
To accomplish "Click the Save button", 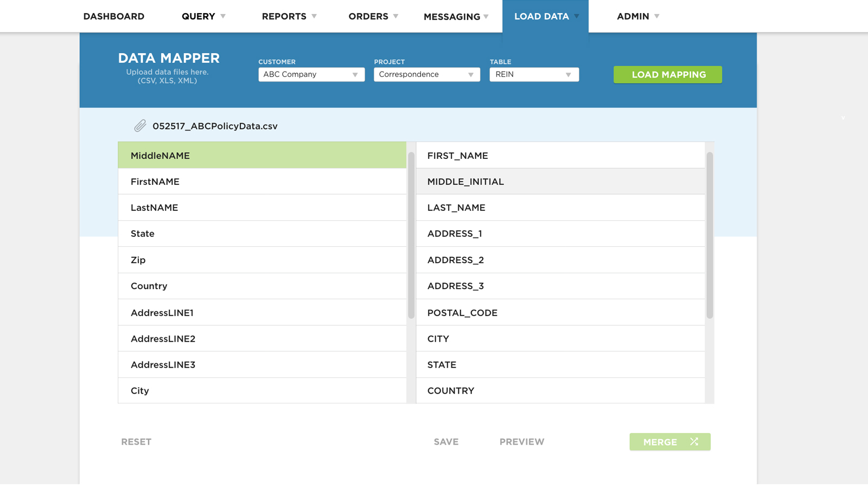I will click(x=446, y=442).
